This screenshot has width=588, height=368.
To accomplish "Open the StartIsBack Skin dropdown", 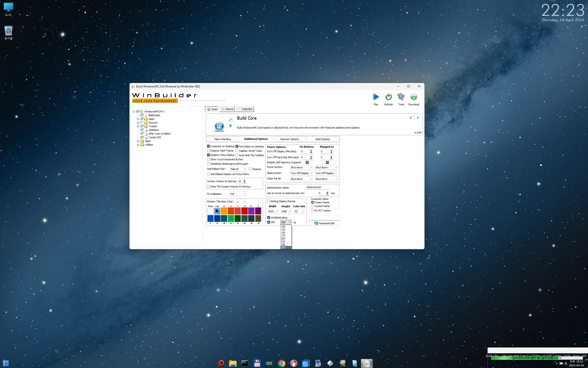I will point(238,169).
